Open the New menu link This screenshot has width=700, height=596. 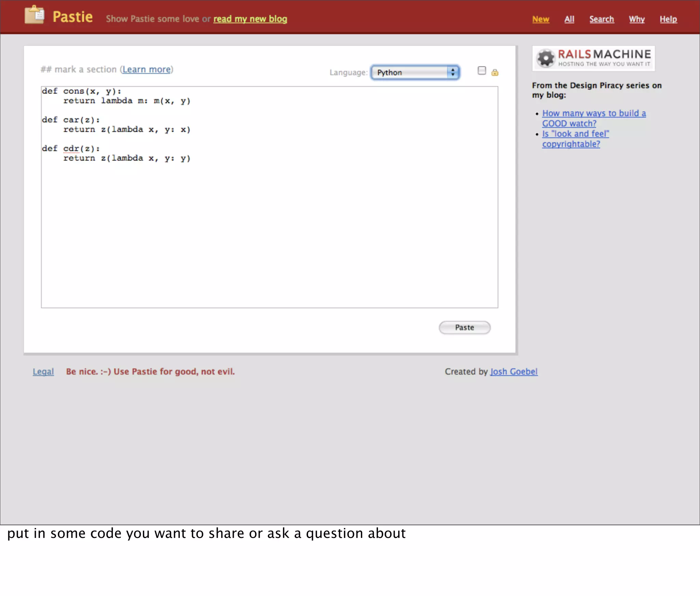point(541,19)
